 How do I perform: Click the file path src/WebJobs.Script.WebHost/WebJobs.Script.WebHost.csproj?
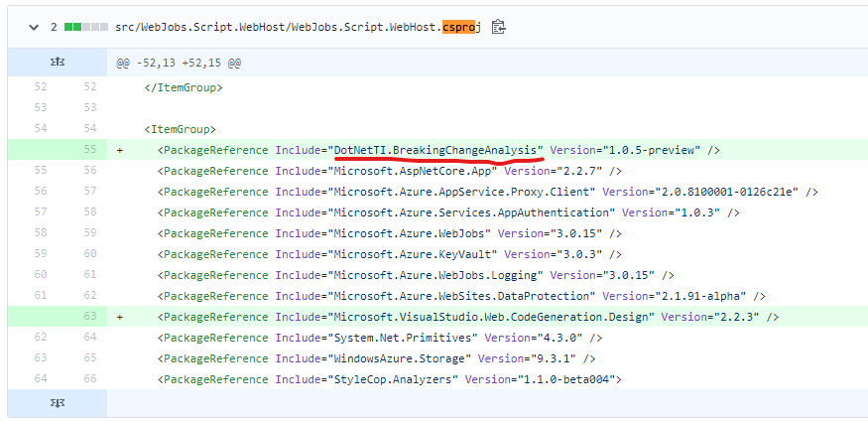(x=299, y=27)
